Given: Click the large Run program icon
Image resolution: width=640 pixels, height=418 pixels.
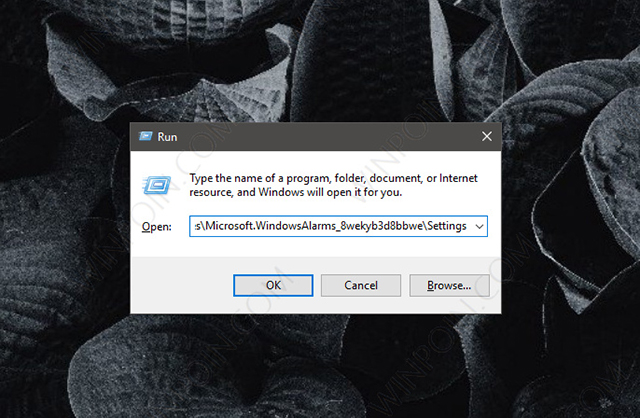Looking at the screenshot, I should (x=157, y=186).
